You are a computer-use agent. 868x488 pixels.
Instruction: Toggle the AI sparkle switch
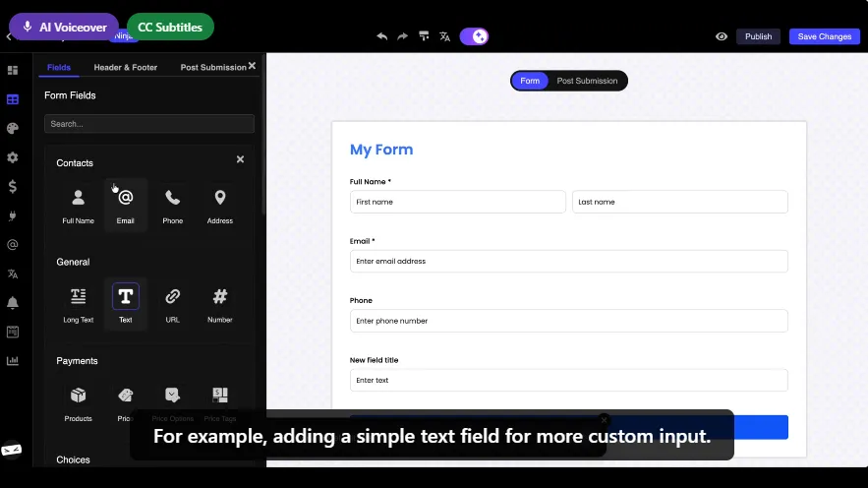474,36
